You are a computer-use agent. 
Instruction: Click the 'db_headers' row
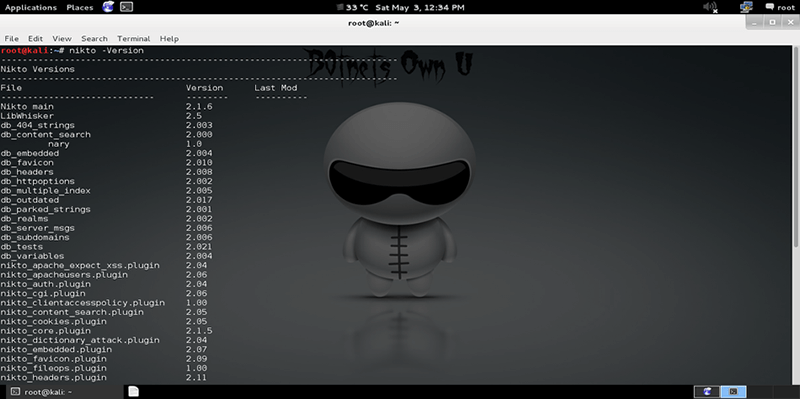(x=106, y=172)
